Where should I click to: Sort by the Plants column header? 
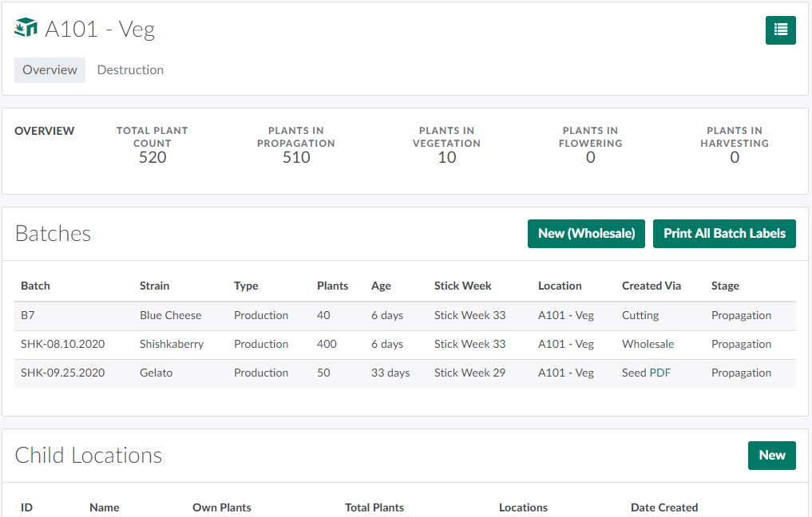coord(332,286)
